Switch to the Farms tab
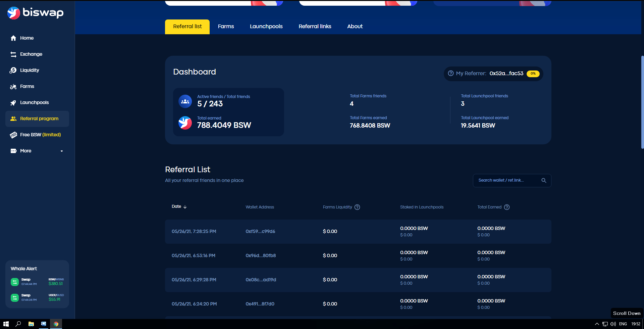This screenshot has height=329, width=644. tap(226, 27)
